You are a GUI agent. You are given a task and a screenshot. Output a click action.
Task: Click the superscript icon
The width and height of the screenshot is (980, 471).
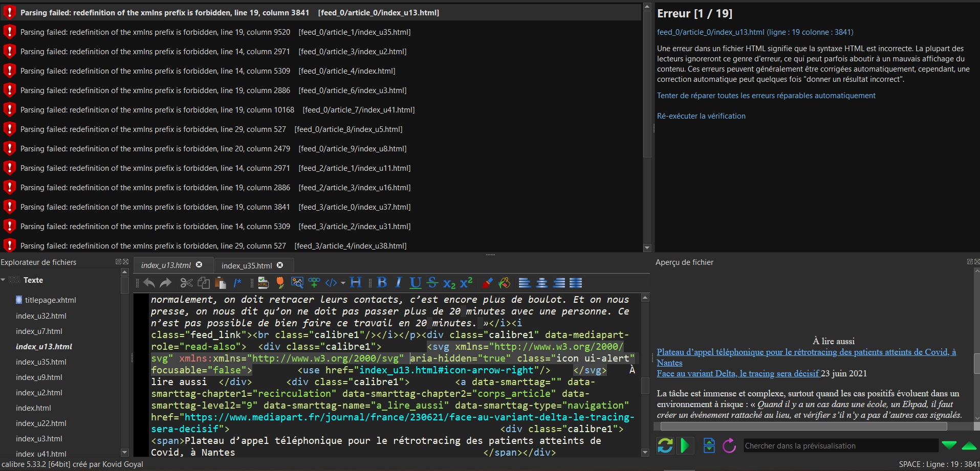(466, 283)
